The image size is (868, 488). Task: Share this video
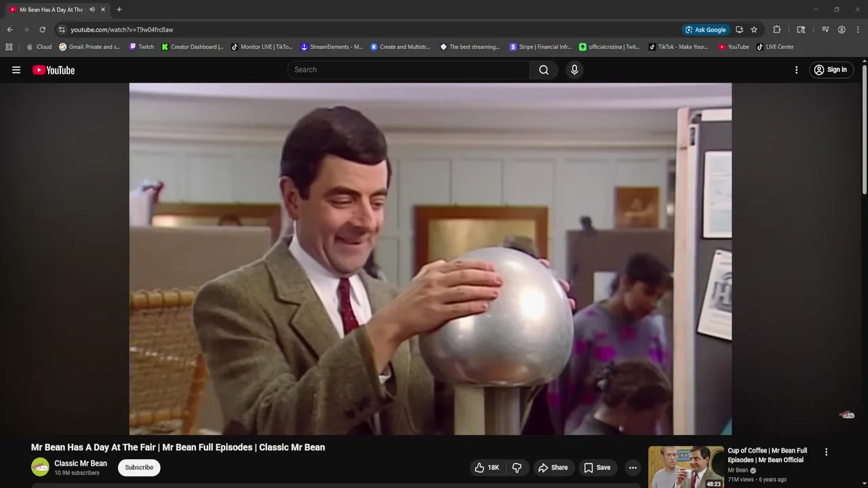(553, 468)
